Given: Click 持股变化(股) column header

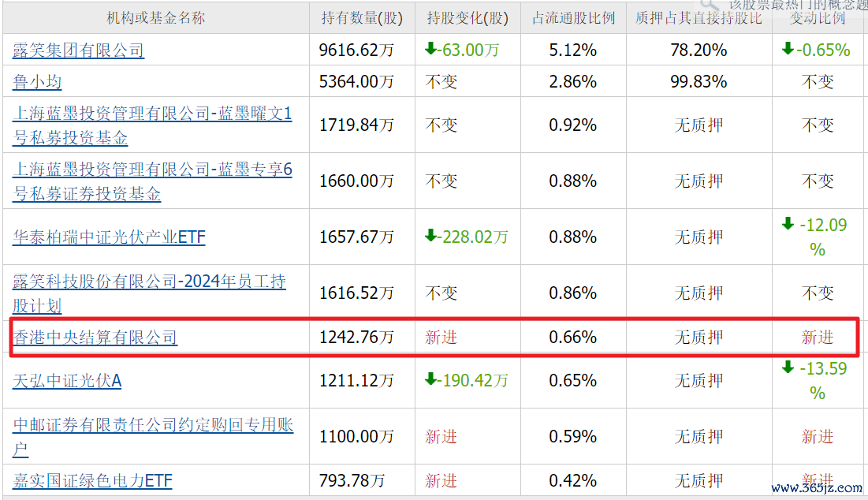Looking at the screenshot, I should pyautogui.click(x=468, y=18).
